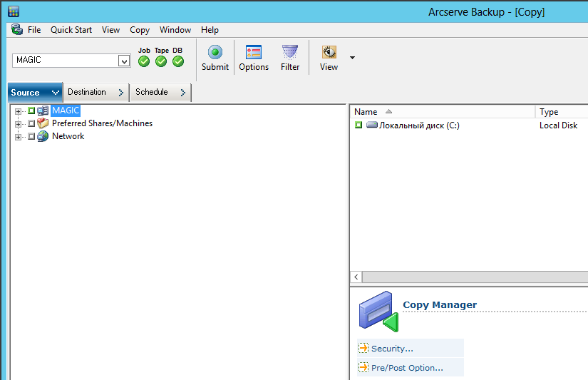588x380 pixels.
Task: Click the Arcserve app icon in title bar
Action: pos(14,11)
